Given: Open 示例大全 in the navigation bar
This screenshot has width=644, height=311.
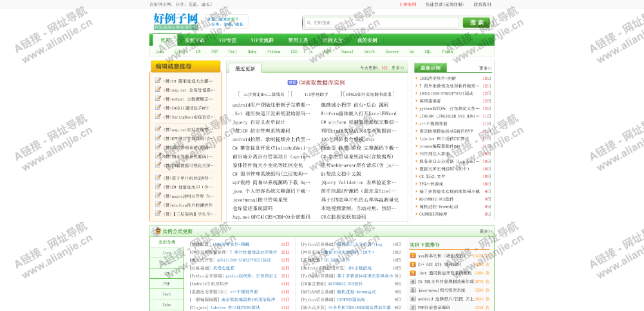Looking at the screenshot, I should (332, 41).
